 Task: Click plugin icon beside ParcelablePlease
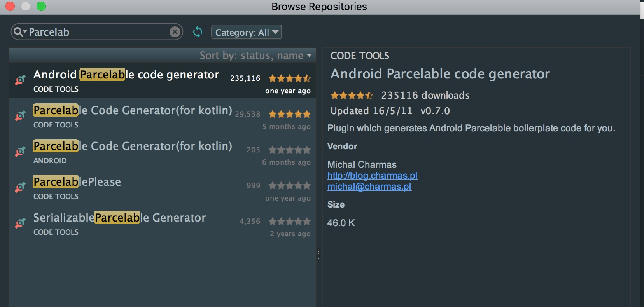point(20,187)
